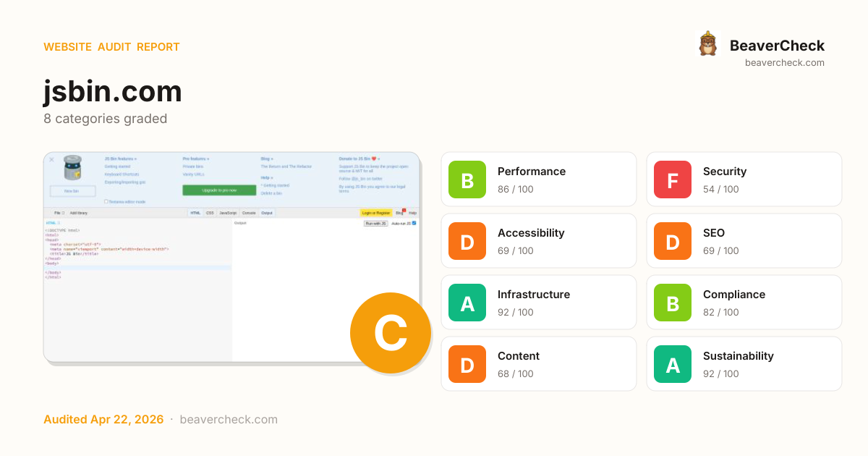Image resolution: width=868 pixels, height=456 pixels.
Task: Select the Accessibility D grade badge
Action: tap(467, 241)
